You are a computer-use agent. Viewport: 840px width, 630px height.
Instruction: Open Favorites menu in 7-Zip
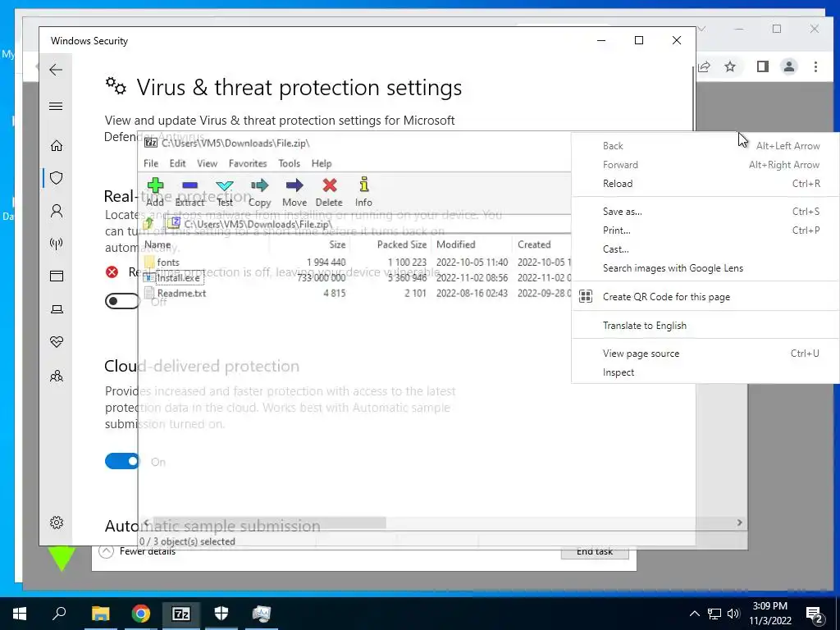coord(248,163)
